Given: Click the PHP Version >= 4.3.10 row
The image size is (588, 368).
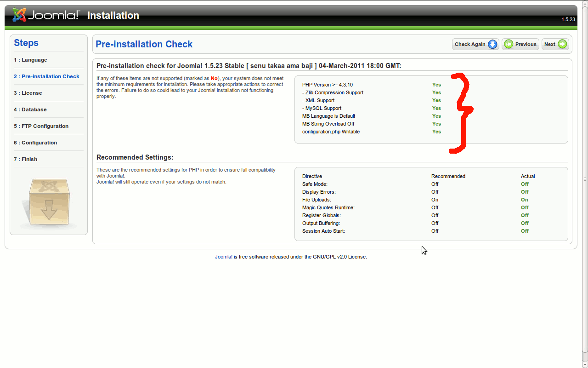Looking at the screenshot, I should click(x=372, y=85).
